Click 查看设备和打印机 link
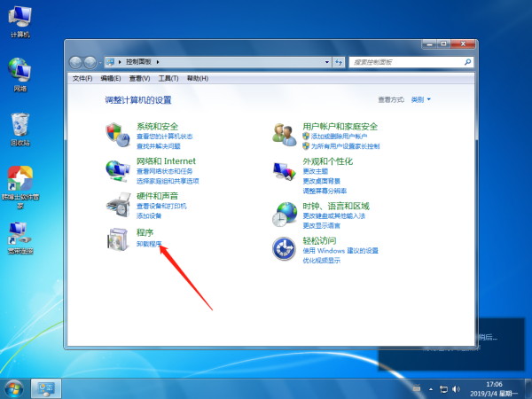Viewport: 532px width, 399px height. click(x=161, y=206)
